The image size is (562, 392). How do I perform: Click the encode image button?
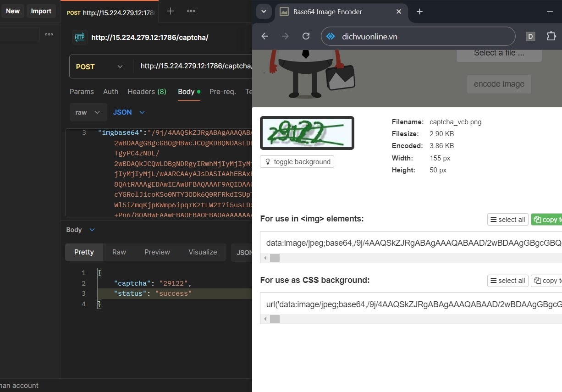point(499,84)
